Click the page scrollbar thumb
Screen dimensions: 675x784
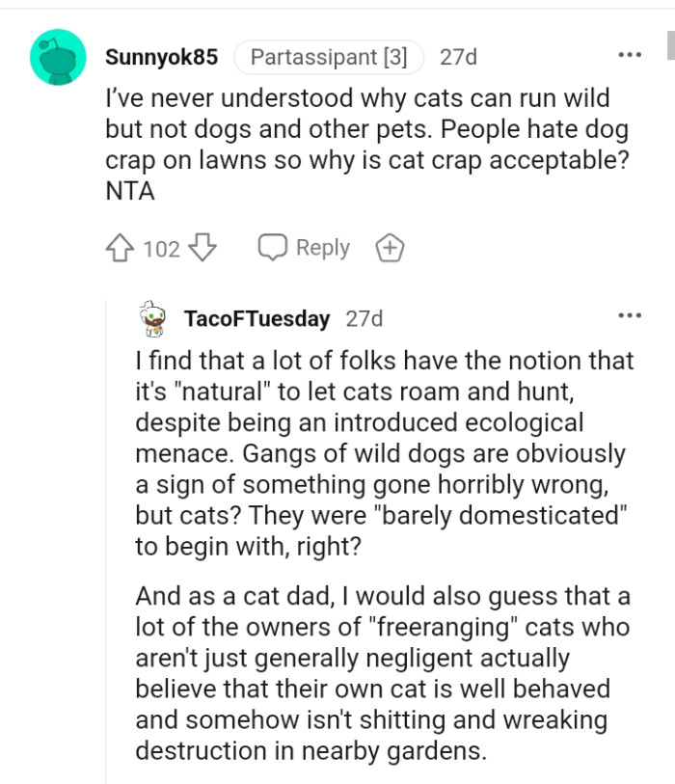click(x=669, y=43)
